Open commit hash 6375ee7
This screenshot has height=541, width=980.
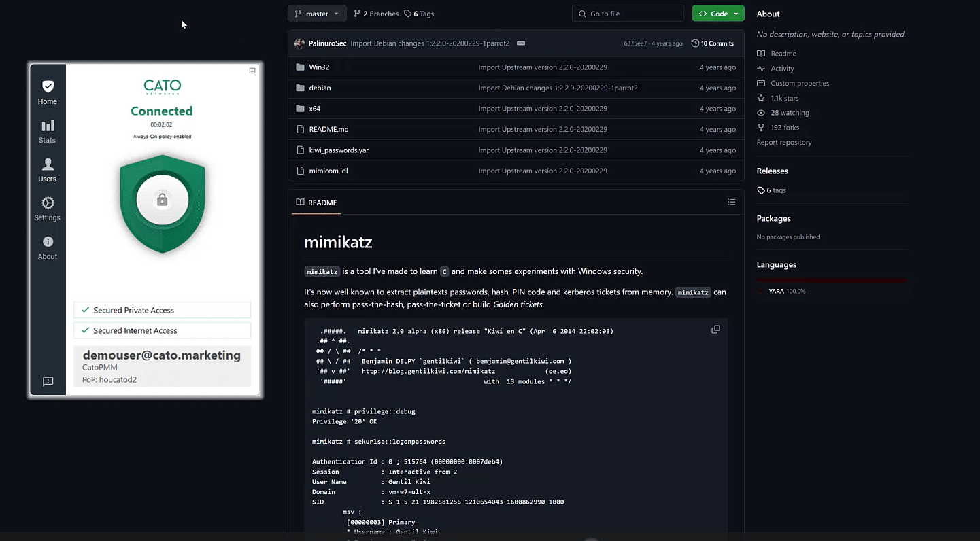[635, 43]
